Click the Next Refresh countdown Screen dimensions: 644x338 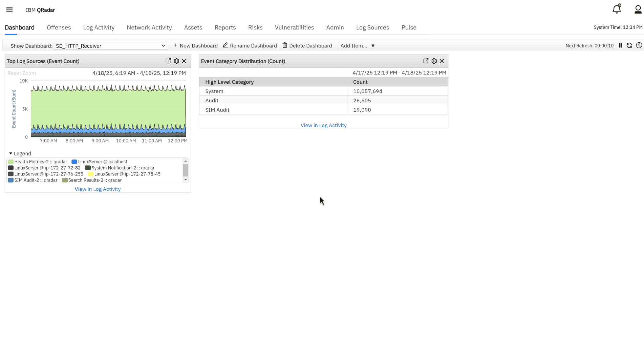point(589,46)
